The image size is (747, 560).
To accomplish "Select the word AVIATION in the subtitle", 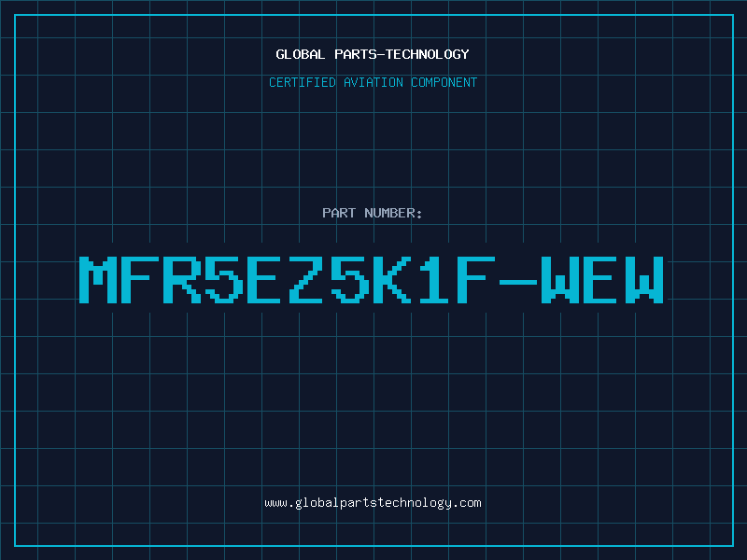I will (x=373, y=82).
